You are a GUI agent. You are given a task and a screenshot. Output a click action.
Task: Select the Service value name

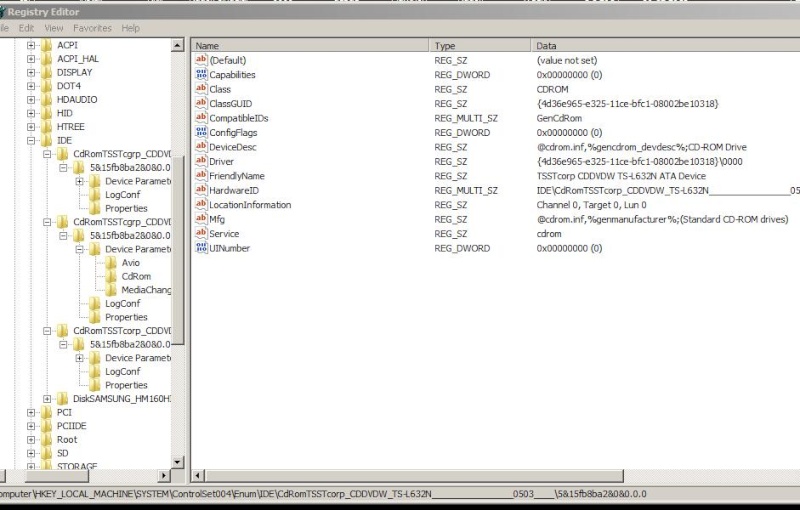224,234
